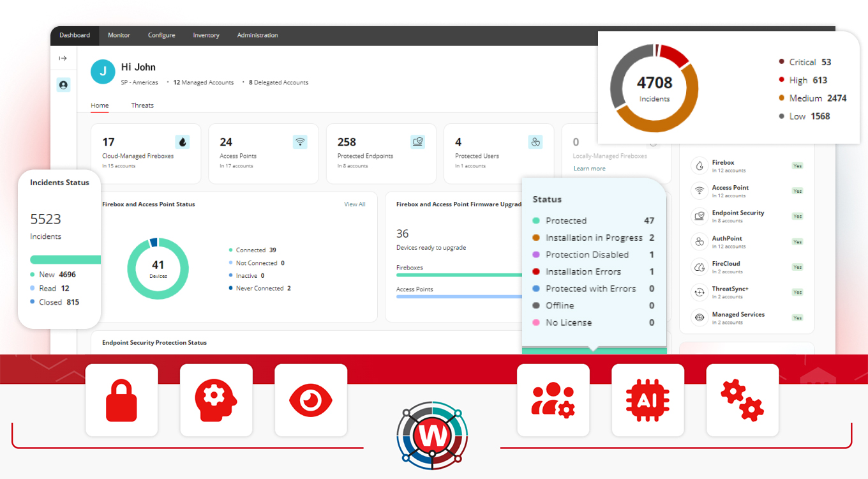Click the Medium 2474 legend entry
This screenshot has width=868, height=479.
pos(812,98)
